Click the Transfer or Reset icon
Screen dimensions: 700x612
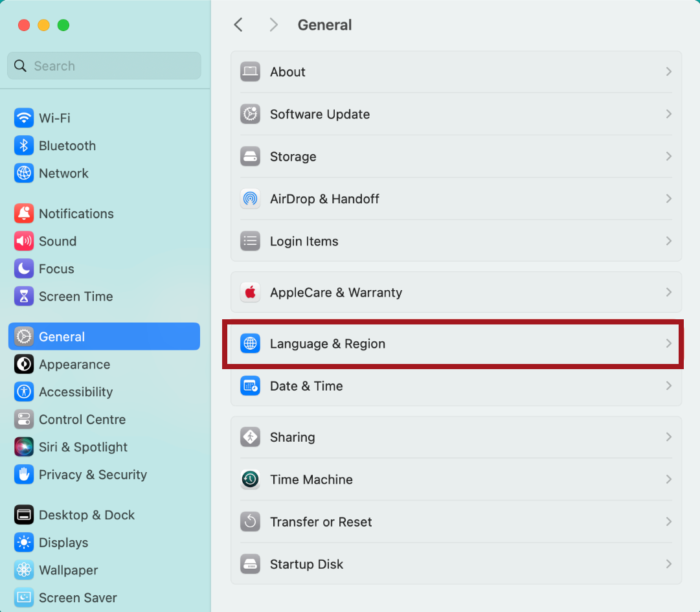pyautogui.click(x=250, y=521)
